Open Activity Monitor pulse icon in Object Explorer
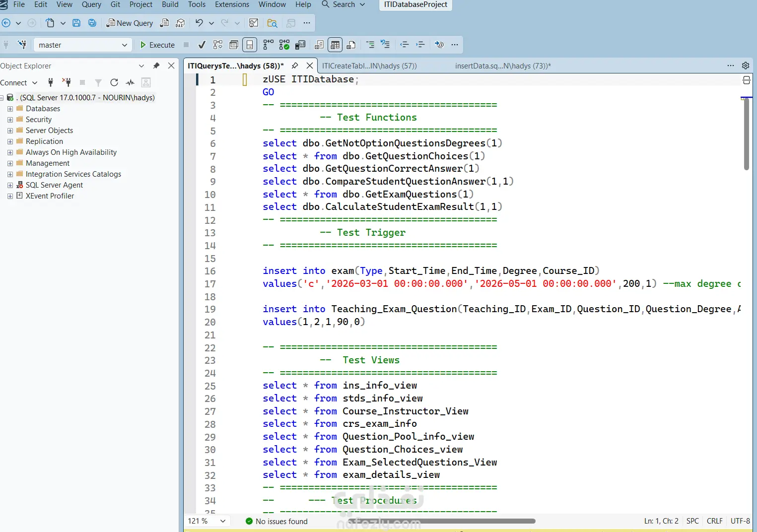This screenshot has height=532, width=757. click(x=130, y=82)
